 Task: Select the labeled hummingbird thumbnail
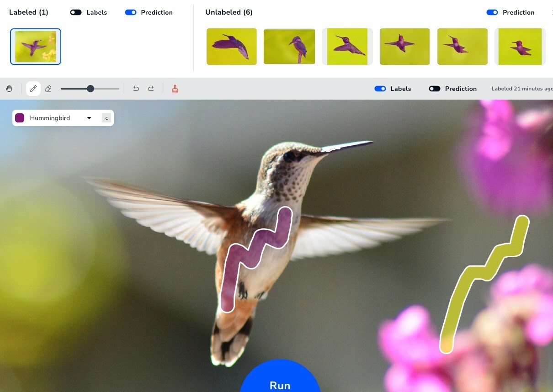click(36, 47)
